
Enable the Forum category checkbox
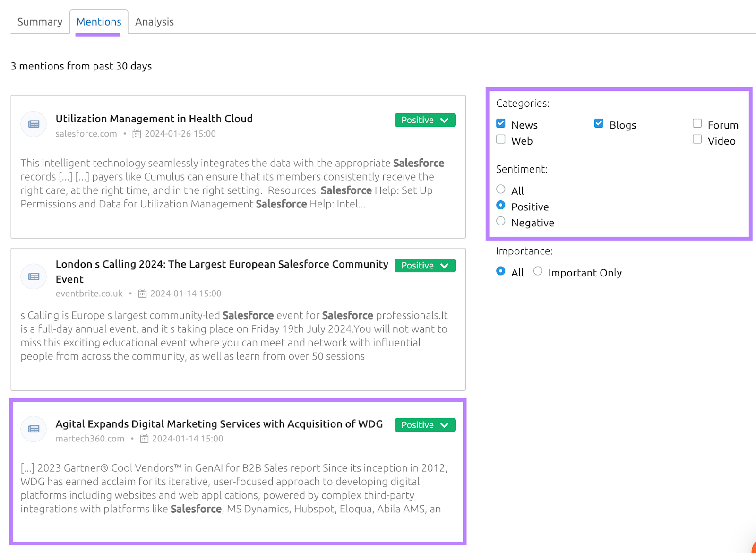[x=697, y=123]
